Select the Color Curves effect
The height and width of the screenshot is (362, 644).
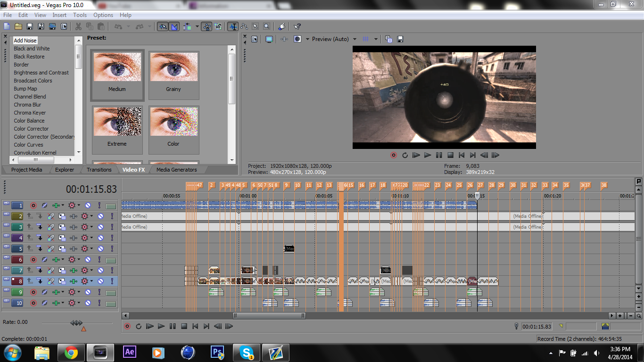point(28,145)
